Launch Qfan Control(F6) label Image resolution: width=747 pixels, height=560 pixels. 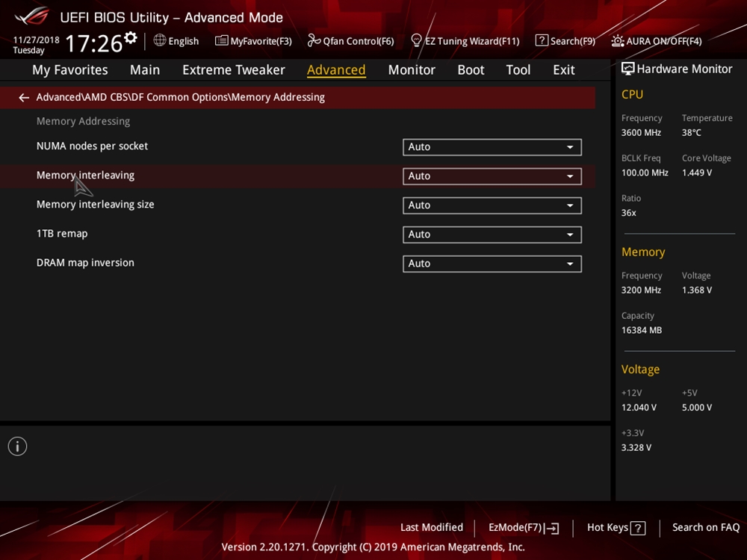(359, 41)
